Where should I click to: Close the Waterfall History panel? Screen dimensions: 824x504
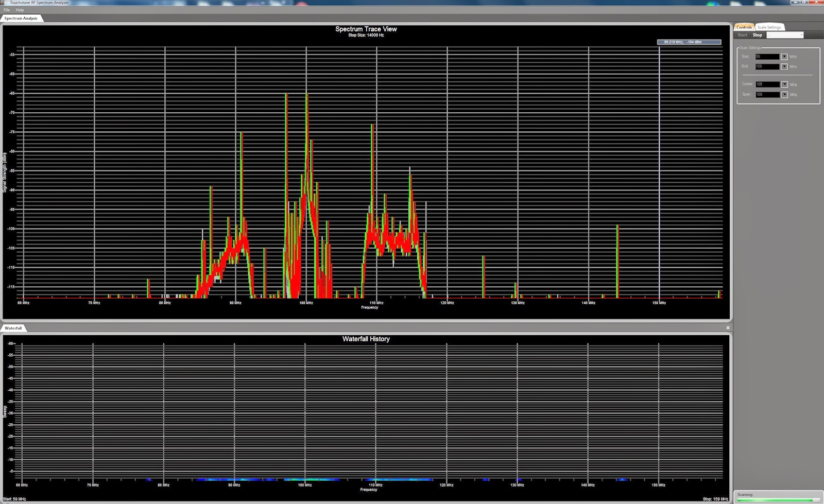coord(728,327)
